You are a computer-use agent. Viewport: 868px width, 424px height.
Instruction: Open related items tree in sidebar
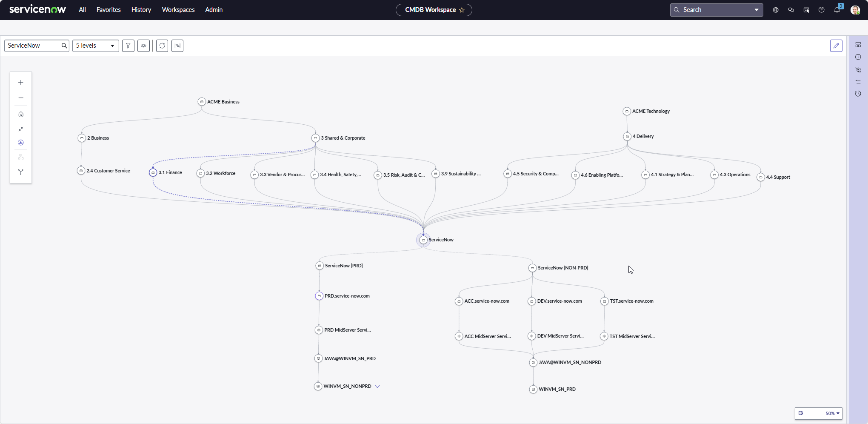(858, 69)
